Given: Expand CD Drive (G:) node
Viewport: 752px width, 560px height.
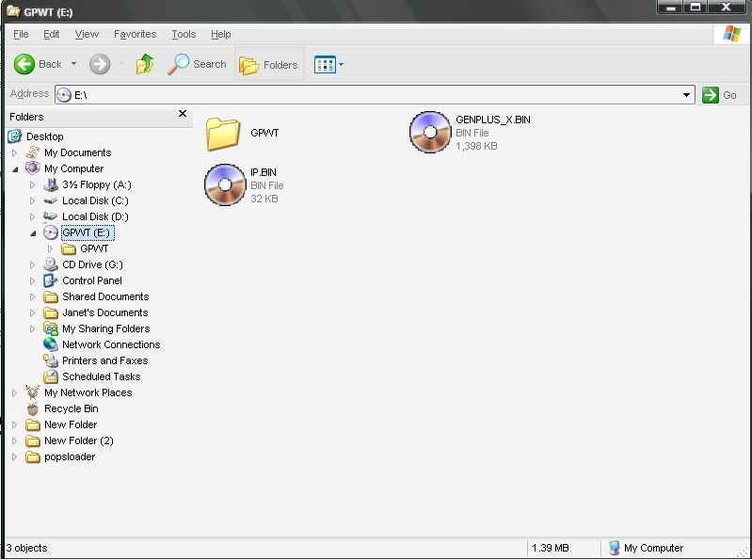Looking at the screenshot, I should 32,265.
